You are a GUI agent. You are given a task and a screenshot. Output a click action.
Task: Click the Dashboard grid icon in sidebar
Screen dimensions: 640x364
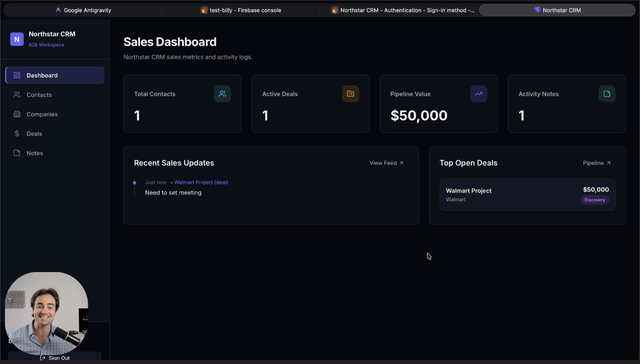point(17,75)
